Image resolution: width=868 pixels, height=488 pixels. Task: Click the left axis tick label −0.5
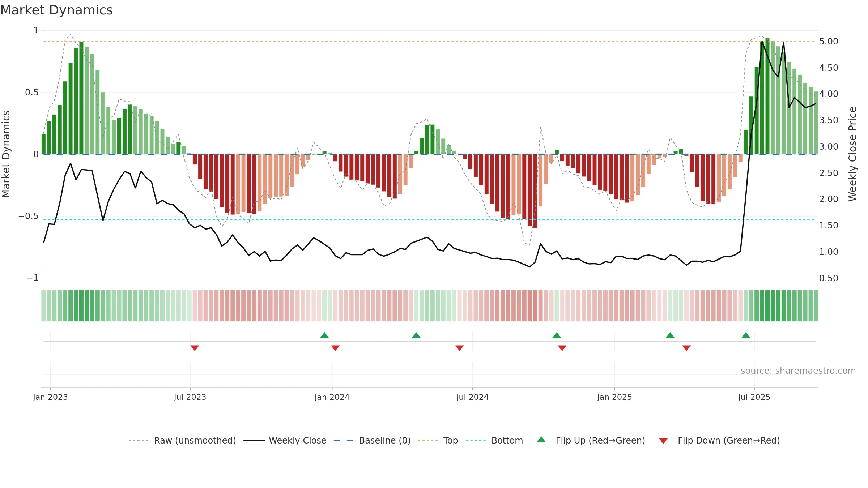click(28, 216)
